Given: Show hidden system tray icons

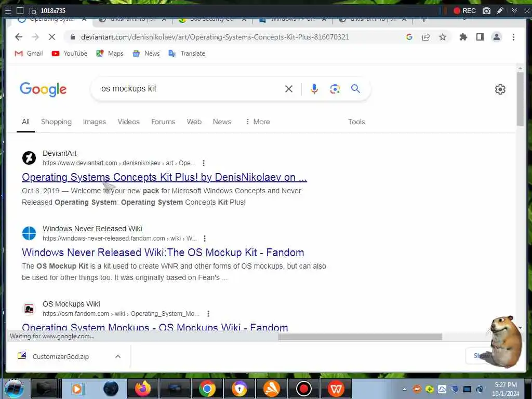Looking at the screenshot, I should tap(404, 390).
